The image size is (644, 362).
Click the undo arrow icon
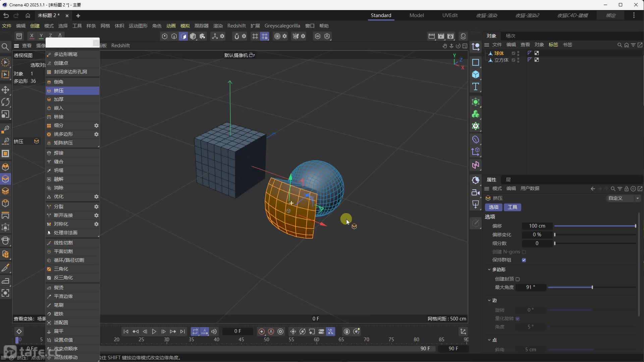(x=6, y=15)
